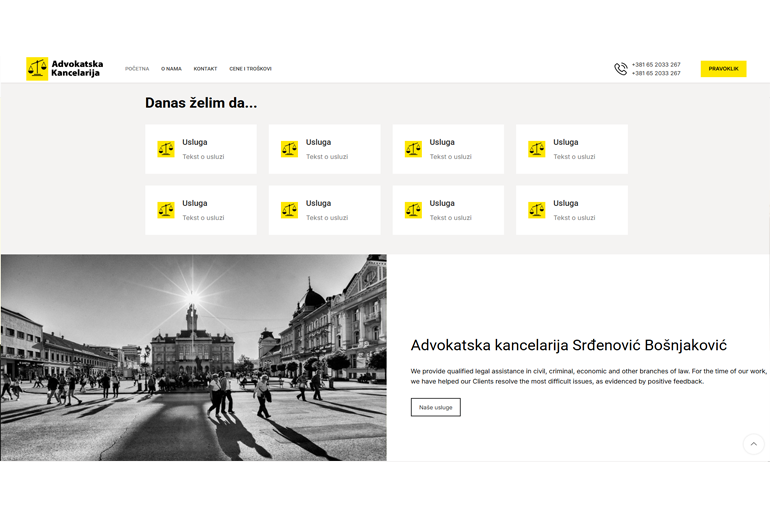Click the phone icon in header
Screen dimensions: 770x516
tap(620, 69)
